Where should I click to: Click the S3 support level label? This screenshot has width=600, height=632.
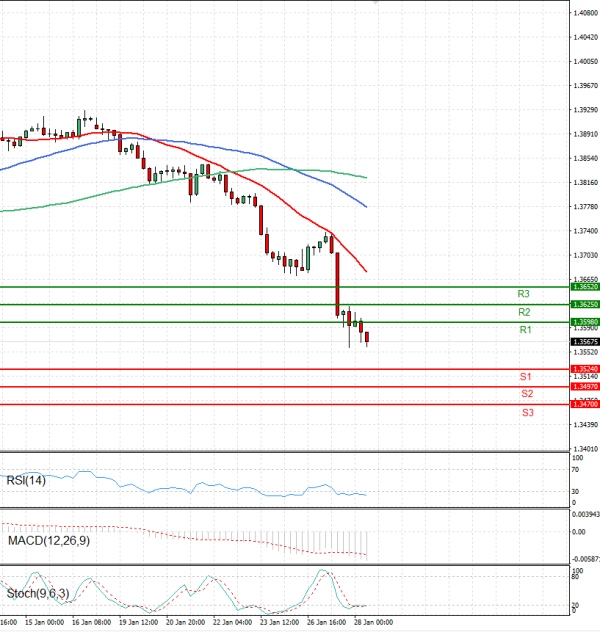click(527, 412)
